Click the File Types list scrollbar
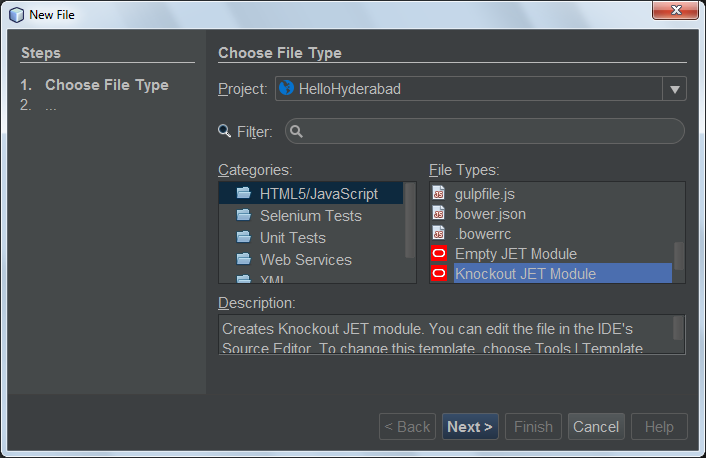This screenshot has width=706, height=458. (x=679, y=256)
